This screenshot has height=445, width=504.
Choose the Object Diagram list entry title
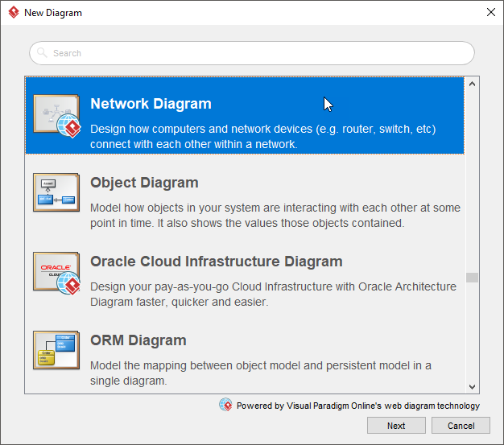tap(144, 183)
